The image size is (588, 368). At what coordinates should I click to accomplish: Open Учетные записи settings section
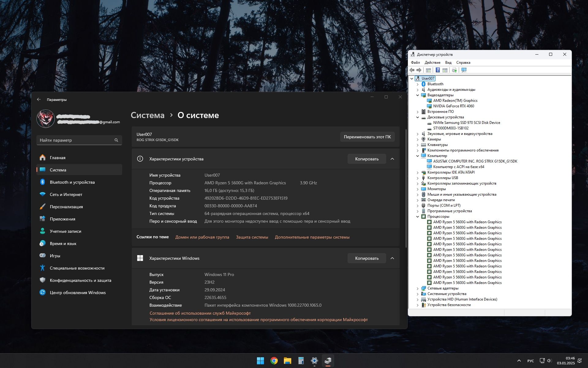[79, 231]
